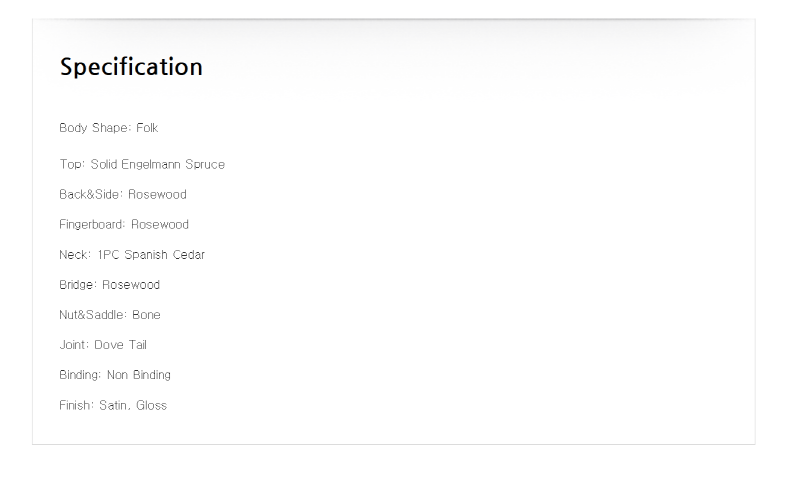Viewport: 800px width, 494px height.
Task: Click the Back&Side: Rosewood line
Action: pyautogui.click(x=123, y=194)
